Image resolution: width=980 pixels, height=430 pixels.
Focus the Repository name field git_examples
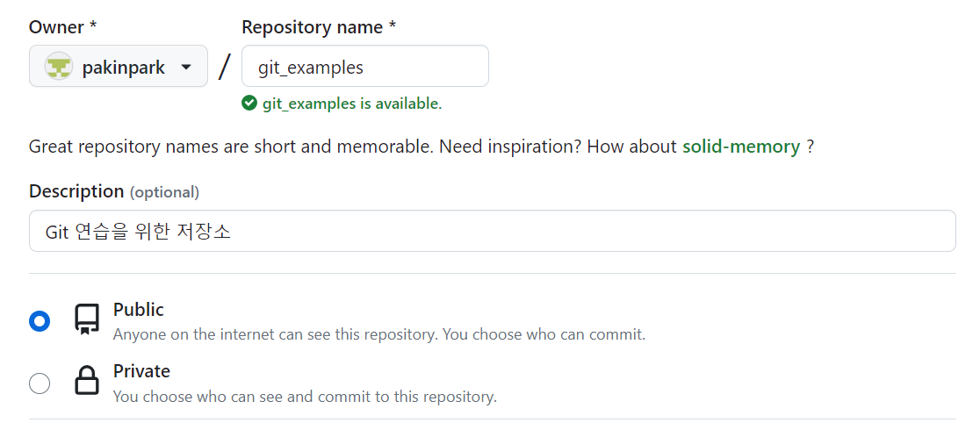click(364, 67)
